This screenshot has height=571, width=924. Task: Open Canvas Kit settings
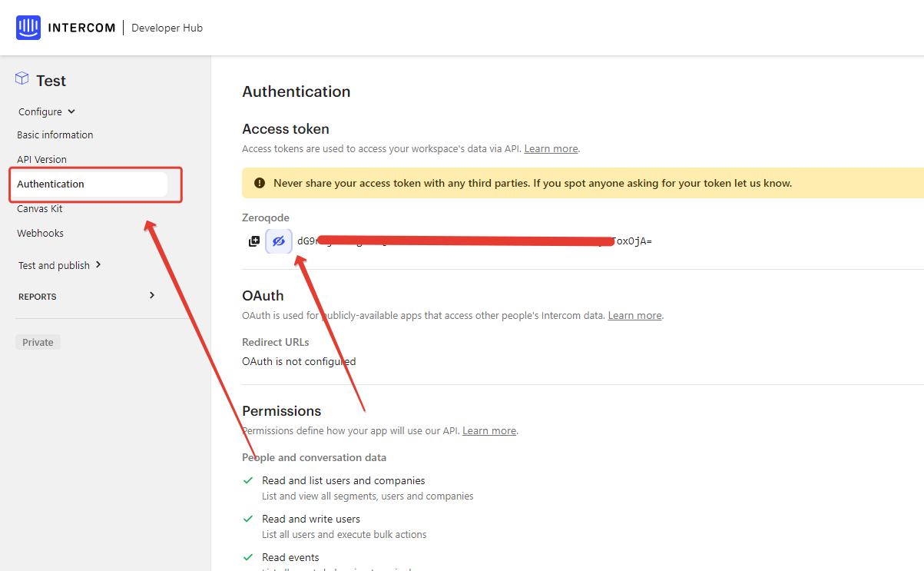coord(40,208)
